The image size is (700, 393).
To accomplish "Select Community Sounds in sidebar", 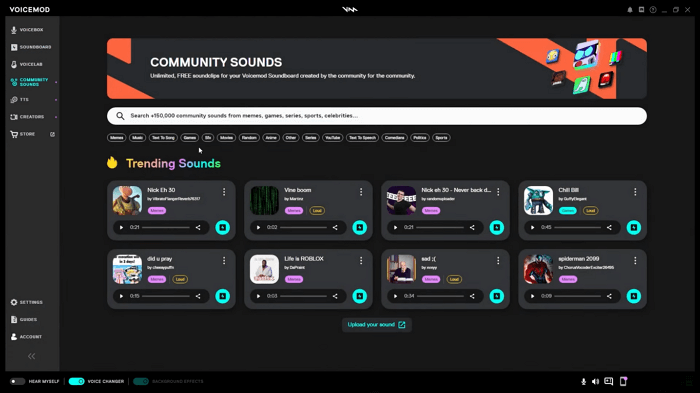I will 29,82.
